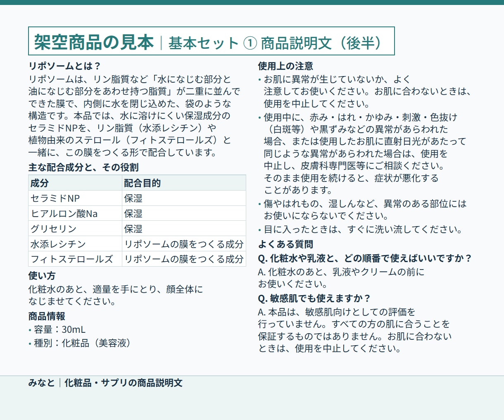Click the subtitle 基本セット ① 商品説明文（後半）

coord(276,43)
